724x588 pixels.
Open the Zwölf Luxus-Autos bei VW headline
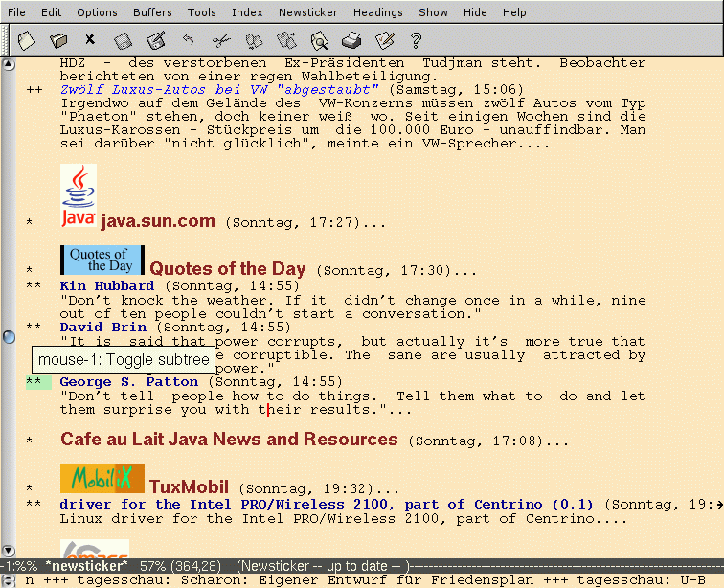click(x=219, y=89)
